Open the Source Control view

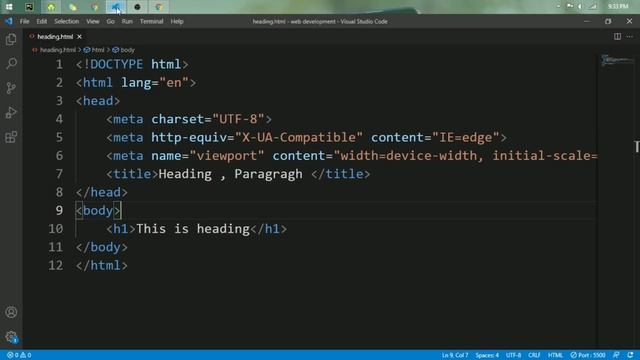pos(11,88)
